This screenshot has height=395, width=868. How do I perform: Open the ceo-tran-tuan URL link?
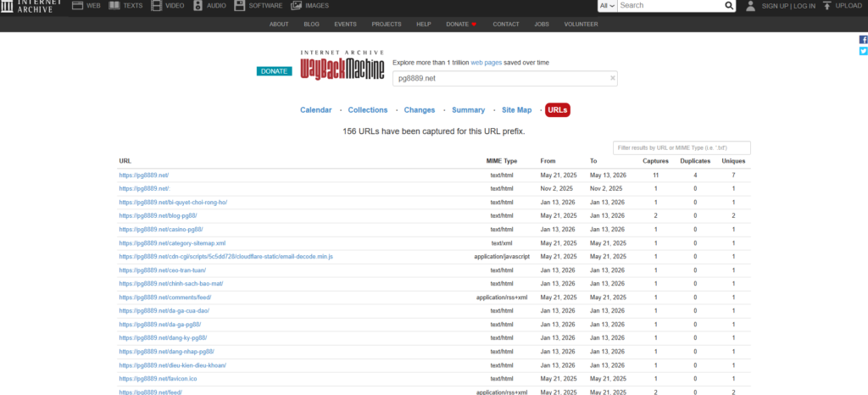click(163, 270)
